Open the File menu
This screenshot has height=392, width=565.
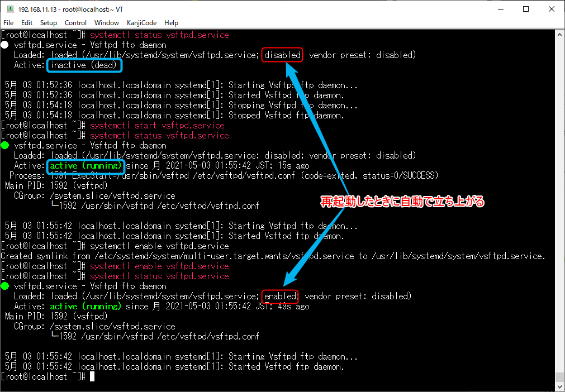coord(9,23)
